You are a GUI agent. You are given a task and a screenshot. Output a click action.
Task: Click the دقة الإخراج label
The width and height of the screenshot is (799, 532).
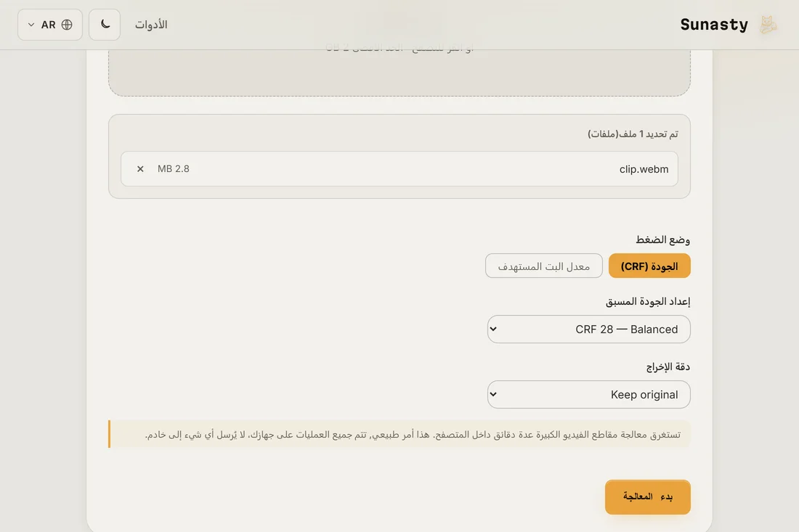(668, 367)
